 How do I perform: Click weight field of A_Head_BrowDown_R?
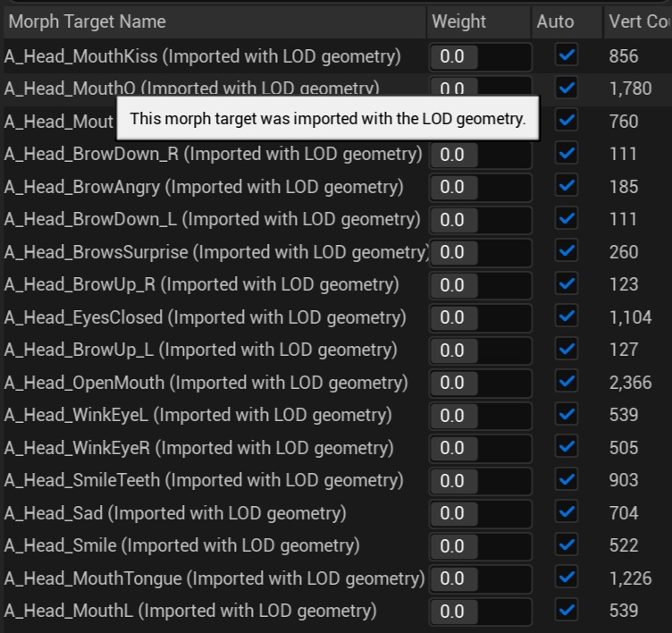[x=480, y=155]
